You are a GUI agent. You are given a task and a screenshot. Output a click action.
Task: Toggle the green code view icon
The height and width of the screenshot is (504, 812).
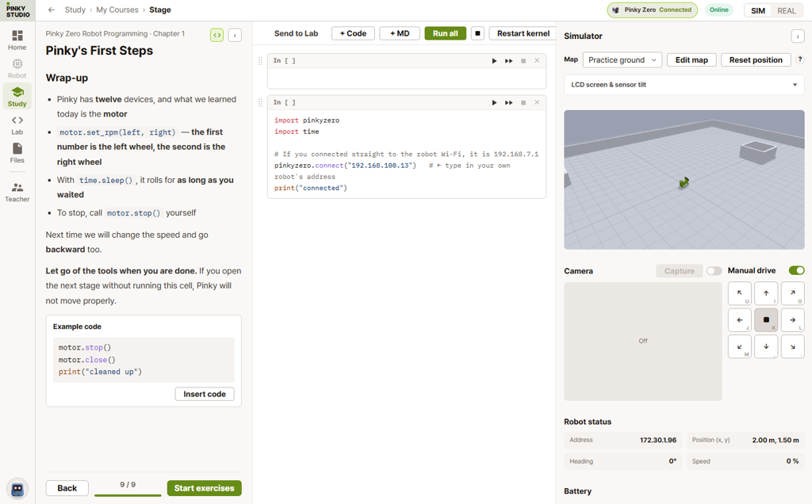(217, 35)
